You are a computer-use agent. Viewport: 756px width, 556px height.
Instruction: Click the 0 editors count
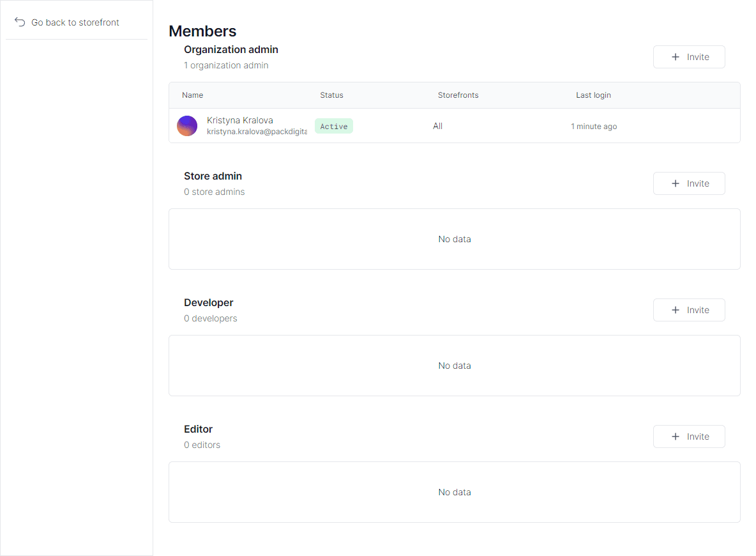tap(202, 445)
